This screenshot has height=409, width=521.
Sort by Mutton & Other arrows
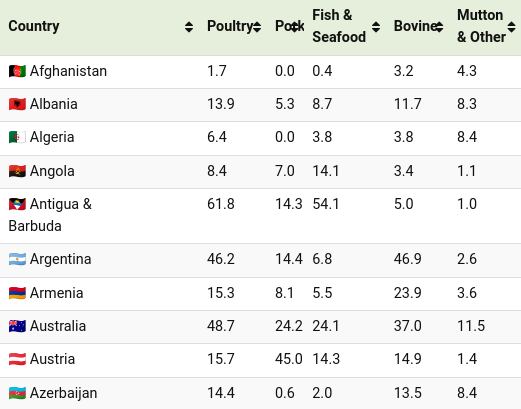tap(512, 27)
